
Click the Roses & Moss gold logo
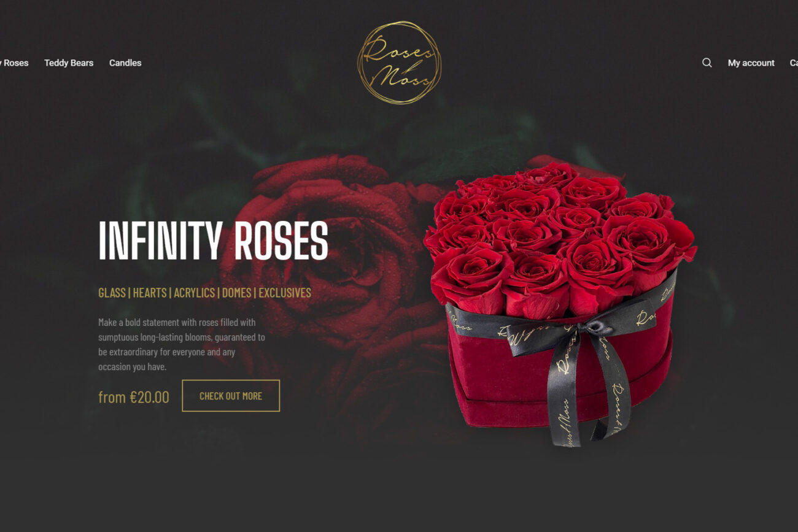click(x=399, y=63)
